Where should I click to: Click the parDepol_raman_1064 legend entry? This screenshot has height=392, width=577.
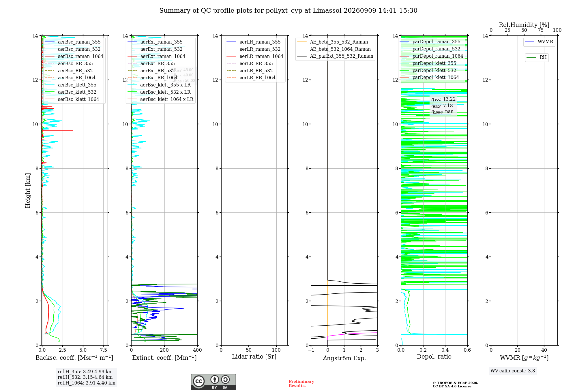point(431,56)
